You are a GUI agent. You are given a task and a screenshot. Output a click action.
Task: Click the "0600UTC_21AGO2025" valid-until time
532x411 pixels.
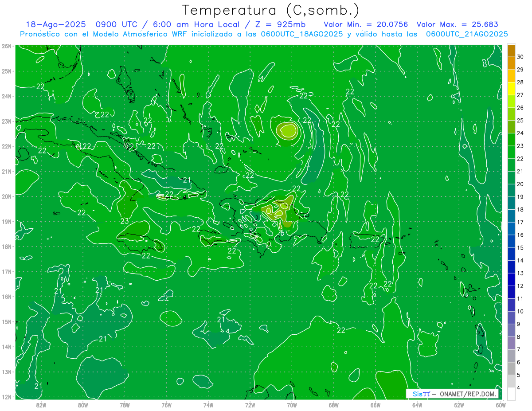click(467, 34)
